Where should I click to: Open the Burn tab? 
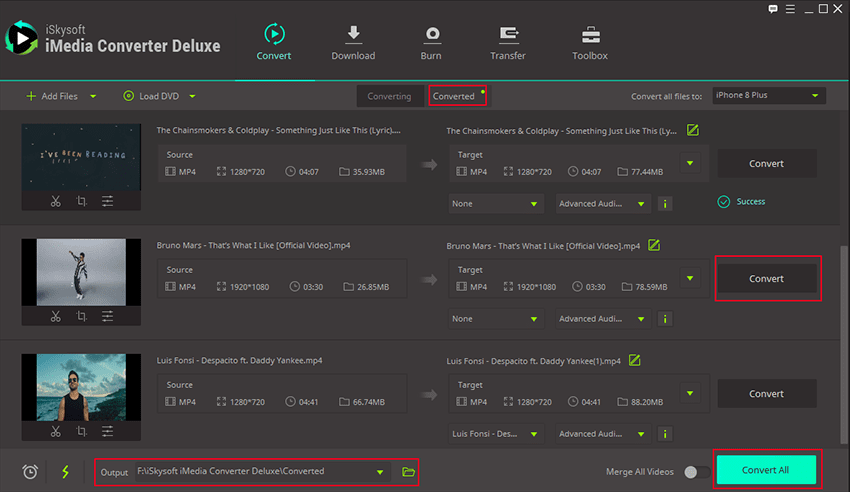(x=432, y=42)
